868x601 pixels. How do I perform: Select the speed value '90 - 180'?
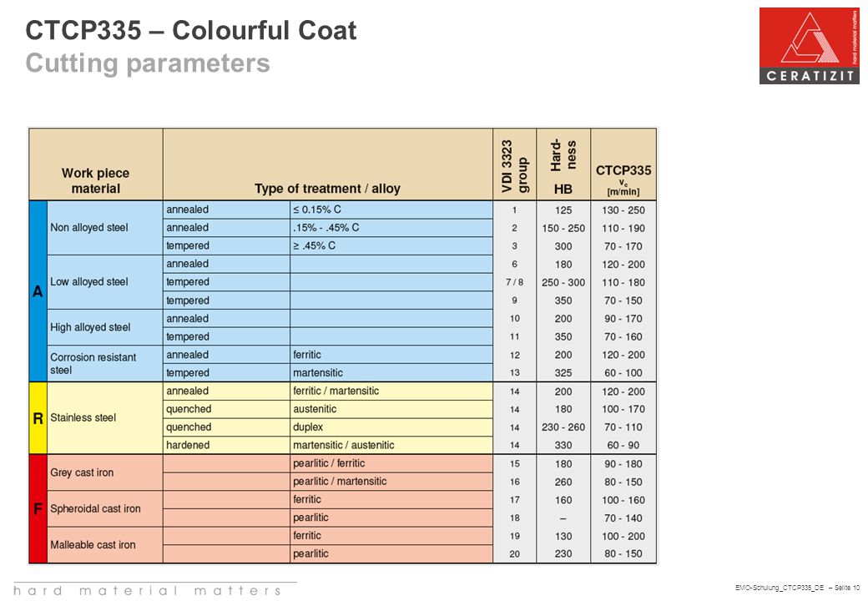pyautogui.click(x=623, y=464)
